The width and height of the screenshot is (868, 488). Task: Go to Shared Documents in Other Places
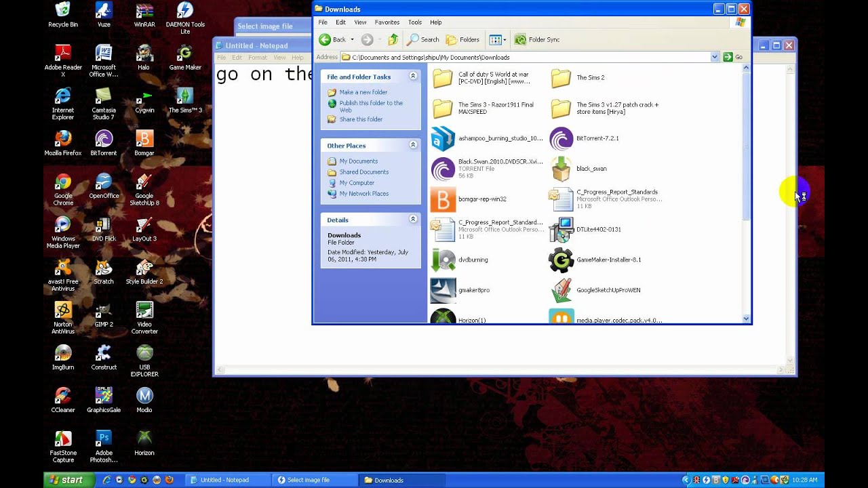(x=363, y=172)
